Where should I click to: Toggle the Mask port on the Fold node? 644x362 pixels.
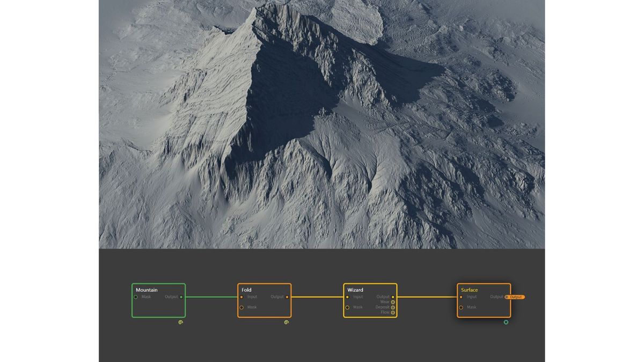[x=241, y=307]
